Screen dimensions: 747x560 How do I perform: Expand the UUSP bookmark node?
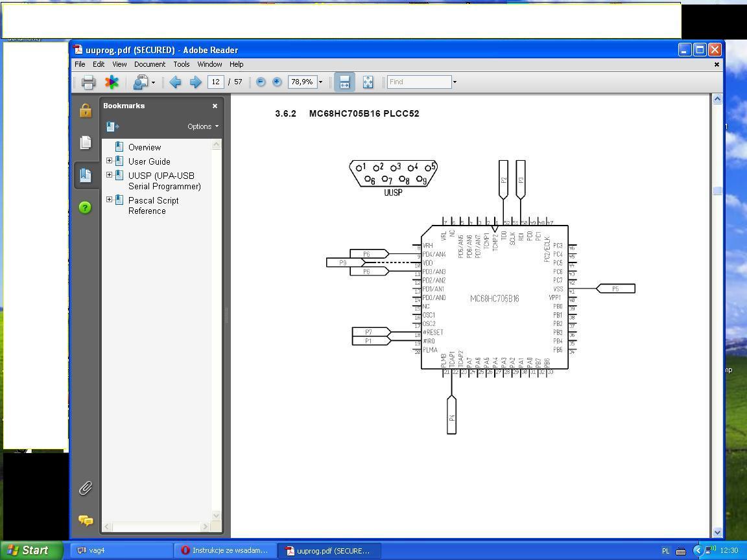[109, 175]
